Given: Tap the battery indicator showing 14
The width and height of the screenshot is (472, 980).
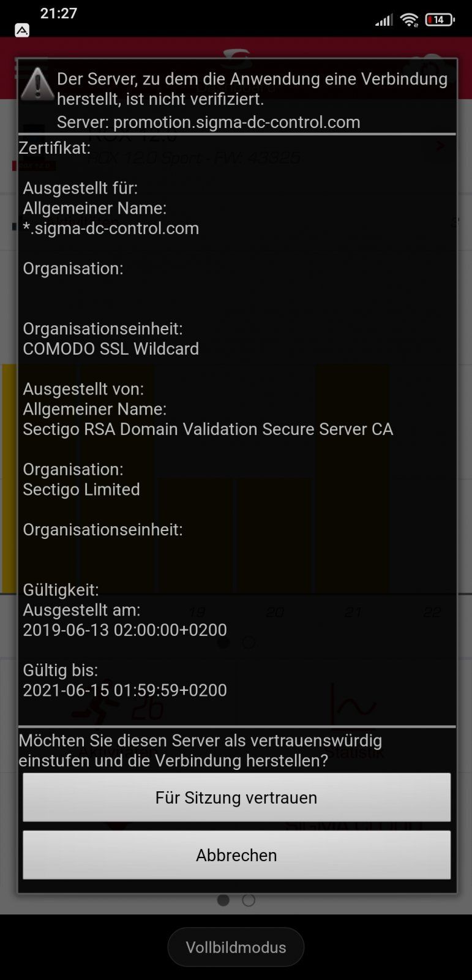Looking at the screenshot, I should point(440,20).
